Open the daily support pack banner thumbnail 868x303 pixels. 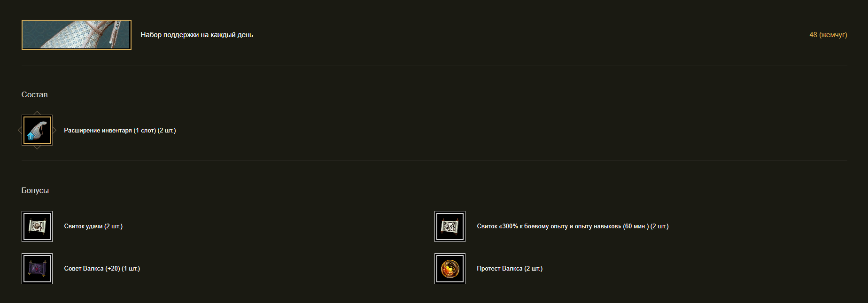pos(77,35)
